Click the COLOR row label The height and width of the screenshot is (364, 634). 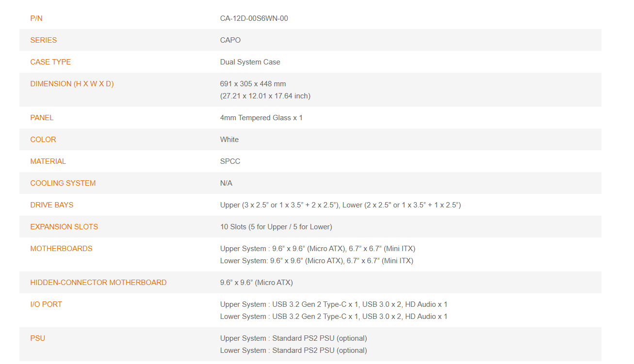(43, 140)
